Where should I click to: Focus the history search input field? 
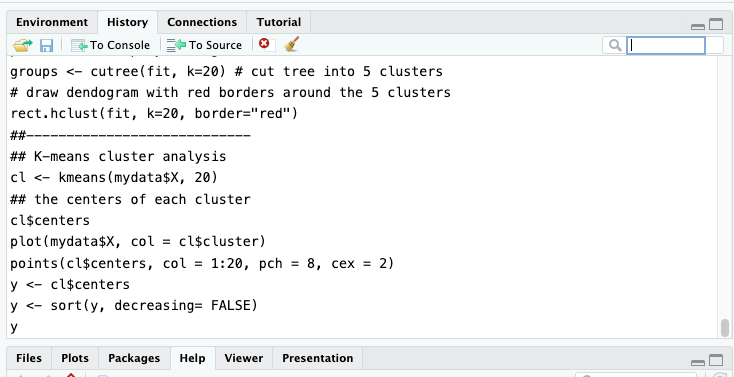pos(665,45)
